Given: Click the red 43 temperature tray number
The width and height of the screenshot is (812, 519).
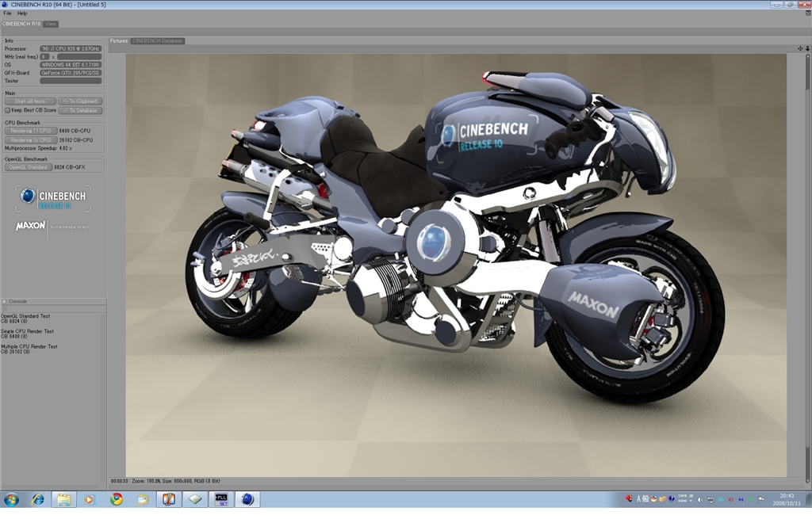Looking at the screenshot, I should click(x=730, y=500).
